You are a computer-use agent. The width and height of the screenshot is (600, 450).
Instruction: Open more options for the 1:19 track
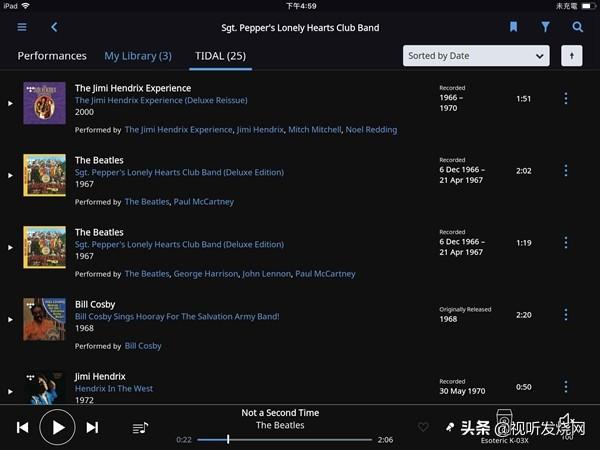(x=566, y=243)
